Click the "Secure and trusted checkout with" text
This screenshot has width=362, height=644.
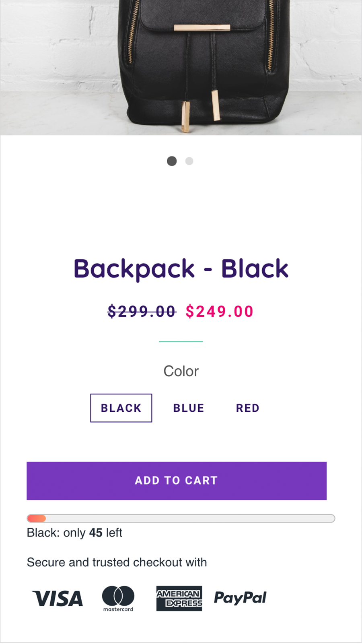(117, 562)
